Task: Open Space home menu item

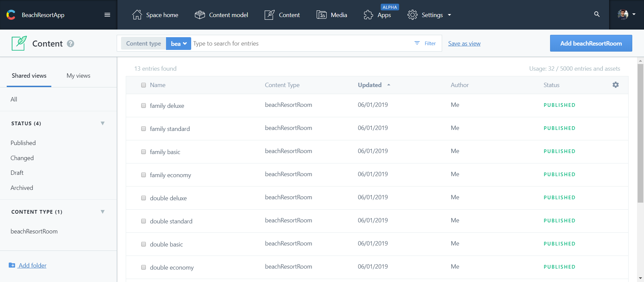Action: (x=155, y=15)
